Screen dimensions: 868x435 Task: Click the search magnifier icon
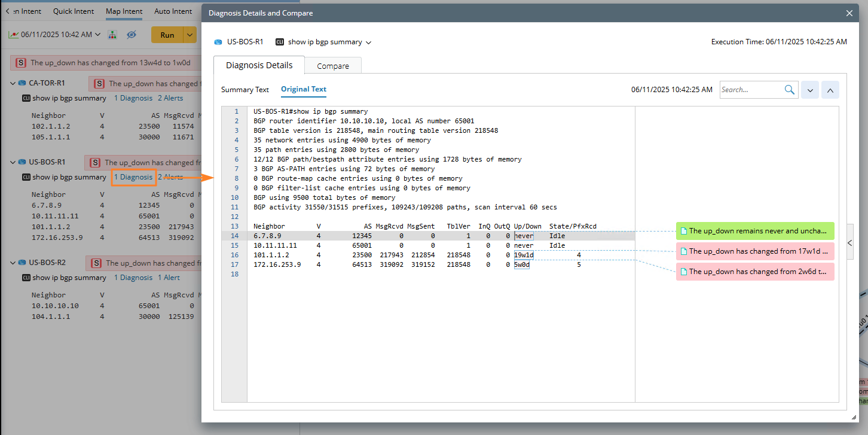(790, 90)
